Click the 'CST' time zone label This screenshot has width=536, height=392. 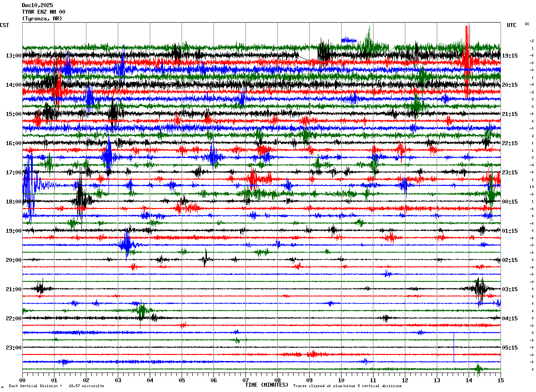point(4,25)
